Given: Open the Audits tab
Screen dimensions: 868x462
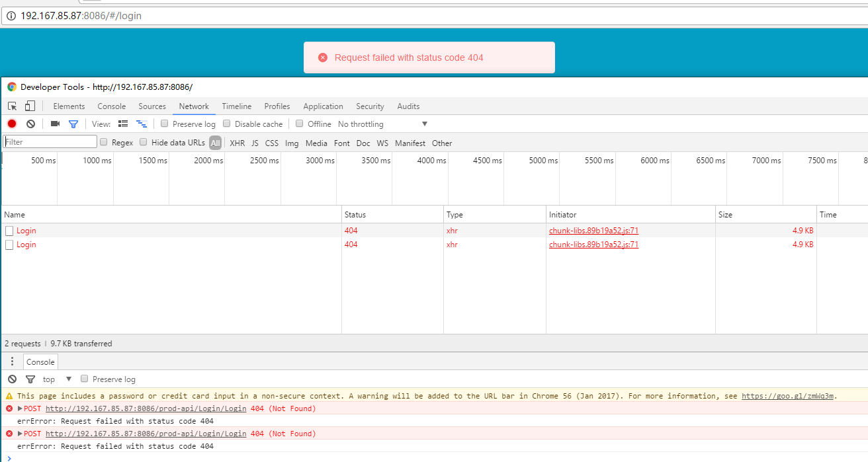Looking at the screenshot, I should pyautogui.click(x=408, y=106).
